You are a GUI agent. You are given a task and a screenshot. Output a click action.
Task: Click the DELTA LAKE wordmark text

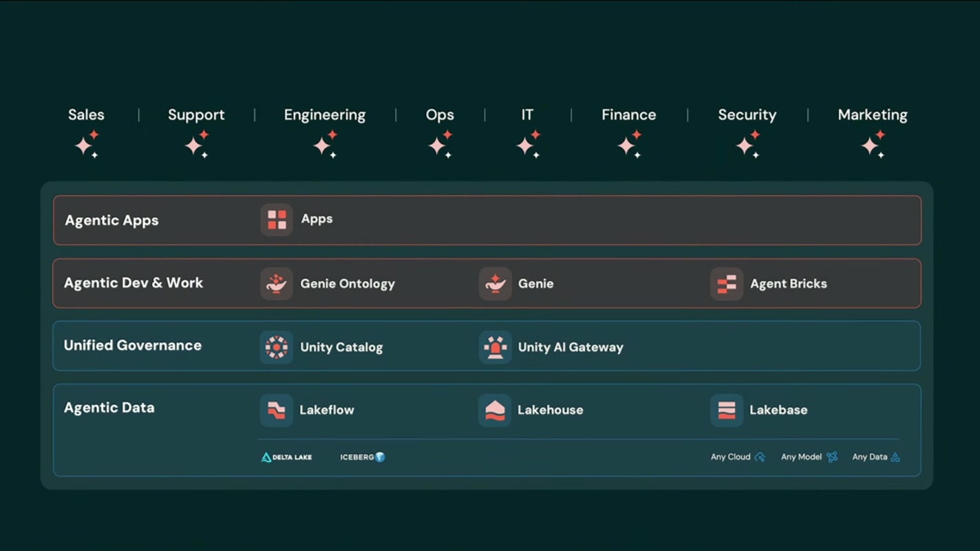pyautogui.click(x=293, y=457)
